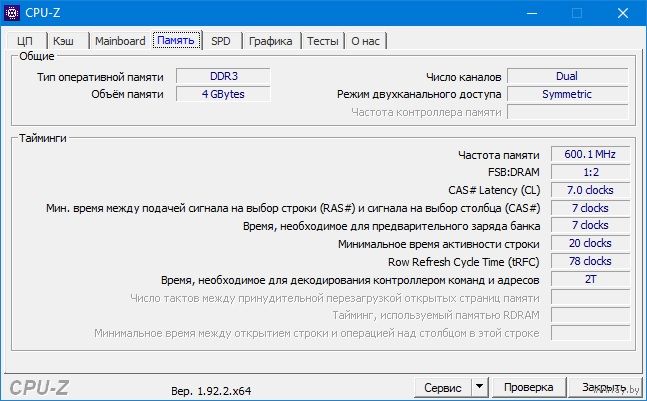
Task: Click the Тайминг, используемый памятью RDRAM label
Action: point(436,316)
